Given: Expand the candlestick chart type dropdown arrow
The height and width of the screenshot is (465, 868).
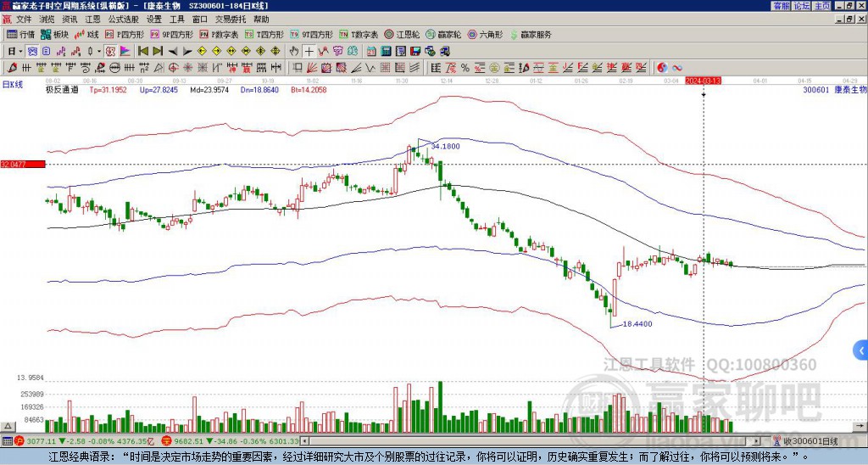Looking at the screenshot, I should 99,52.
